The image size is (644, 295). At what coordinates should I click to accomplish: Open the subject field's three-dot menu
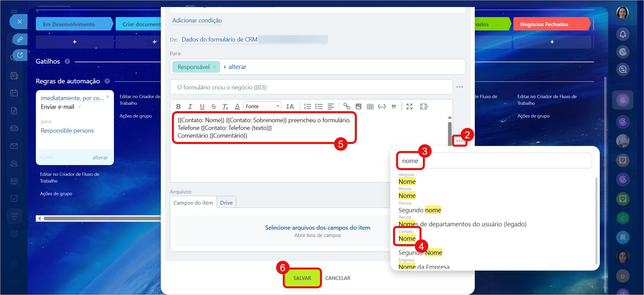[459, 87]
